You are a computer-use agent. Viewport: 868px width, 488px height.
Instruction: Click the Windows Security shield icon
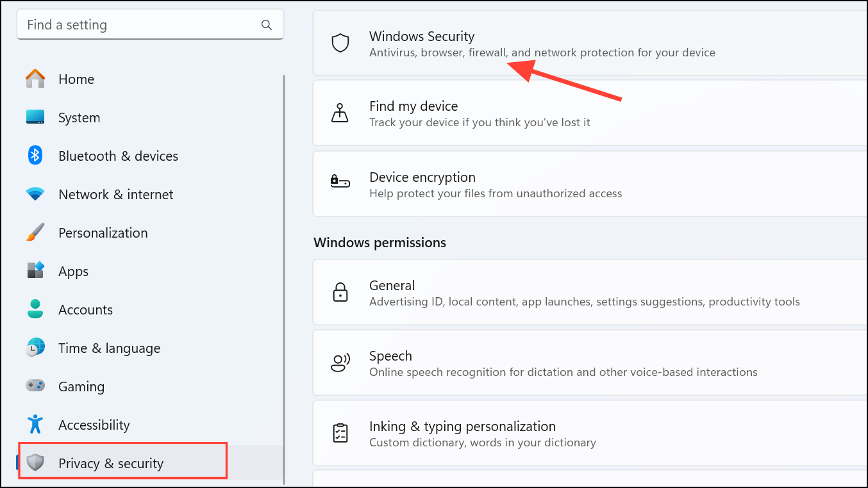click(x=340, y=44)
